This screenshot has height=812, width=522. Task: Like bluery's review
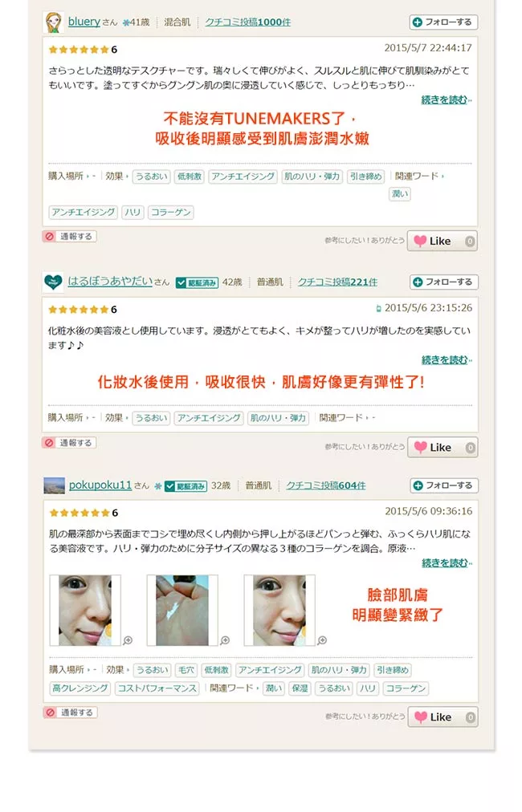pos(442,241)
